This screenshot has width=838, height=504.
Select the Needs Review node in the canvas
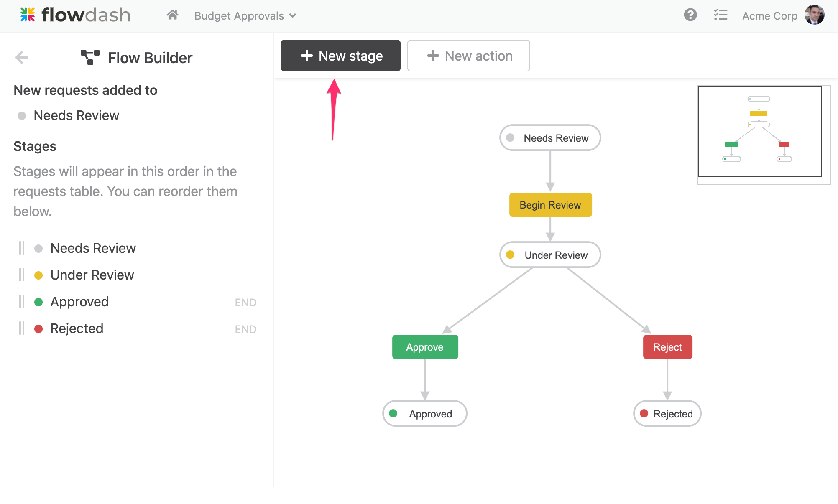pyautogui.click(x=550, y=138)
